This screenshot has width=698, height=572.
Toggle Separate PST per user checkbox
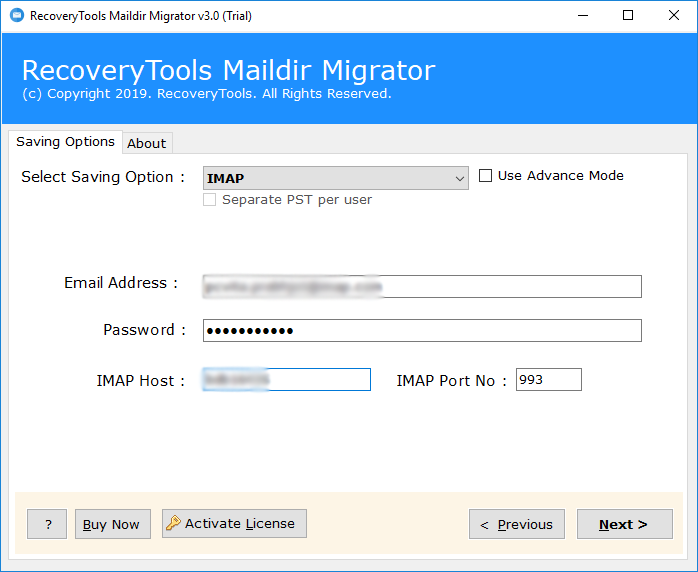point(209,199)
